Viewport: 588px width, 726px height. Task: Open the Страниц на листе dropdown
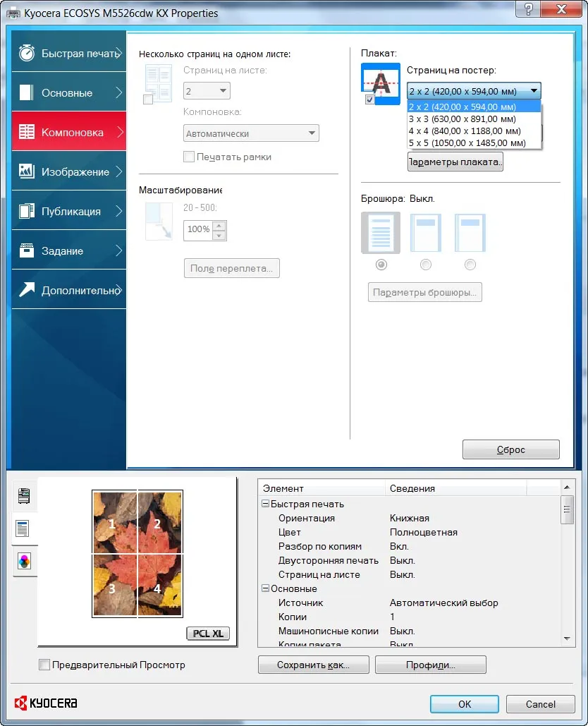(x=207, y=91)
